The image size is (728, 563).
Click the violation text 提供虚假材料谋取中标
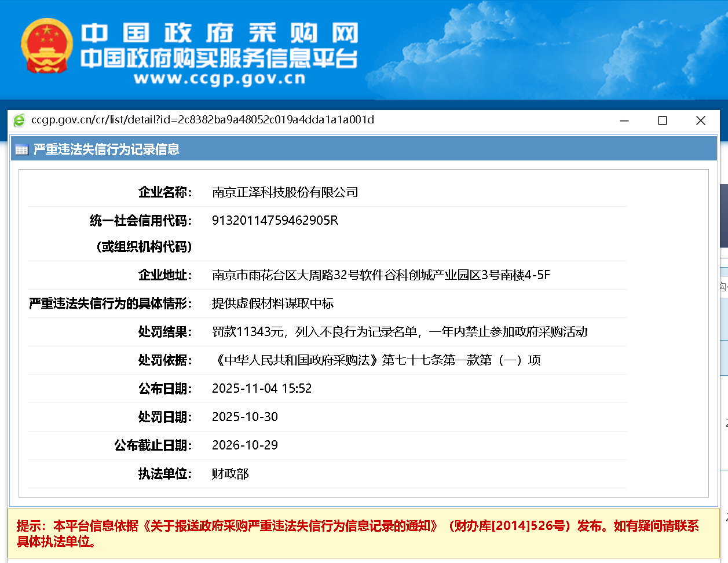pos(273,304)
